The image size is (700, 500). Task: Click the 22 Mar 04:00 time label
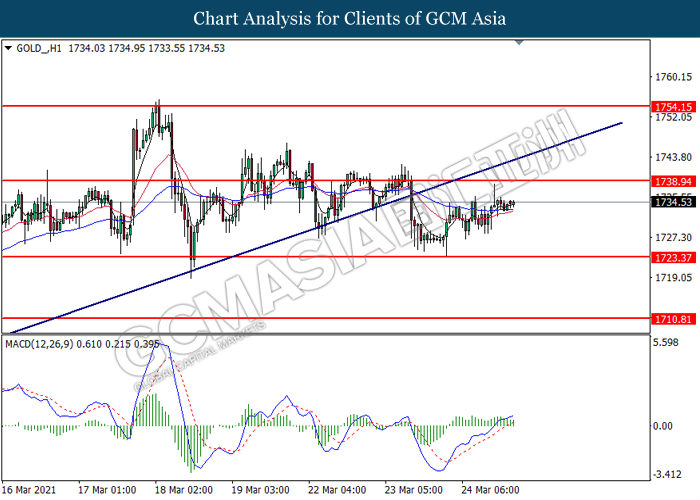point(337,490)
